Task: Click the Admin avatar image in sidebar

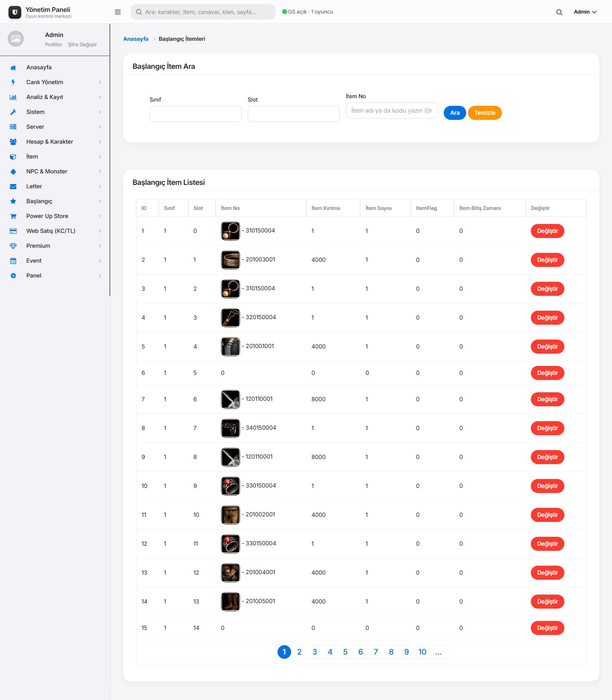Action: 16,39
